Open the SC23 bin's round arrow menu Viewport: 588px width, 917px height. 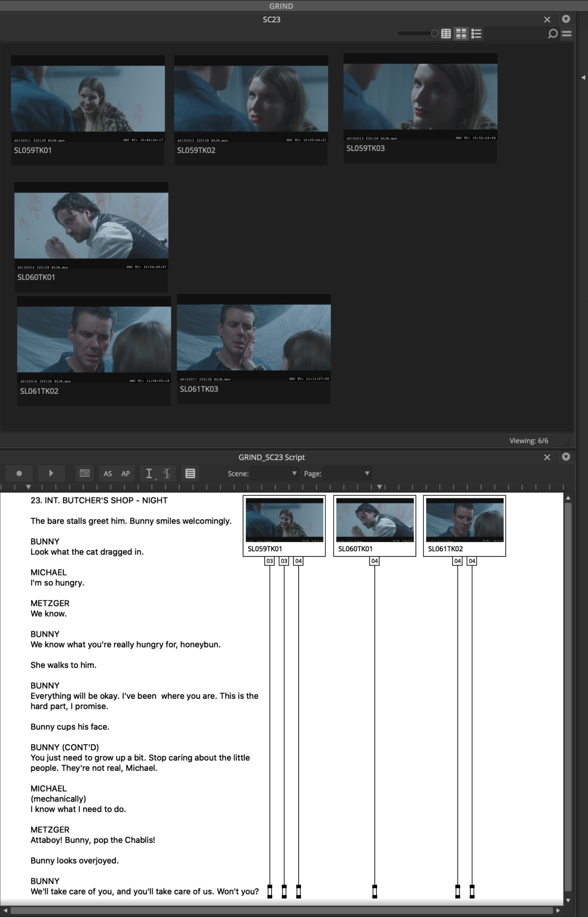566,19
